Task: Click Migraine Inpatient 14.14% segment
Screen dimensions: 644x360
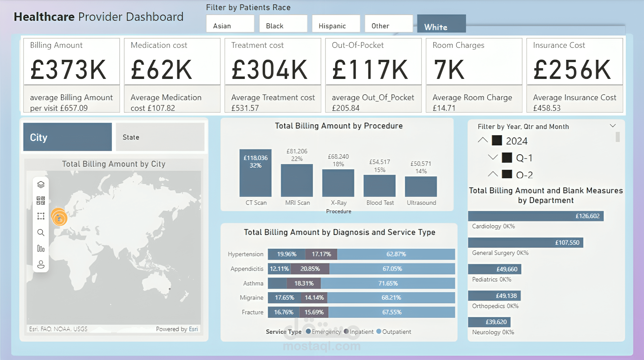Action: pos(314,297)
